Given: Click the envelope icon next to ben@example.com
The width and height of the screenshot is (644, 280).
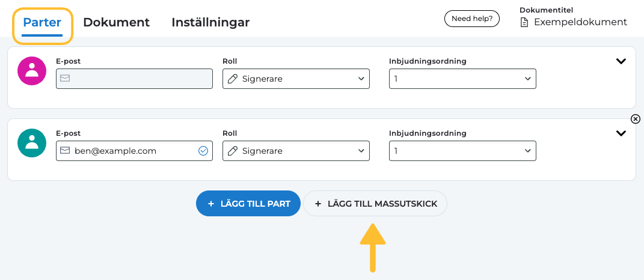Looking at the screenshot, I should (x=65, y=151).
